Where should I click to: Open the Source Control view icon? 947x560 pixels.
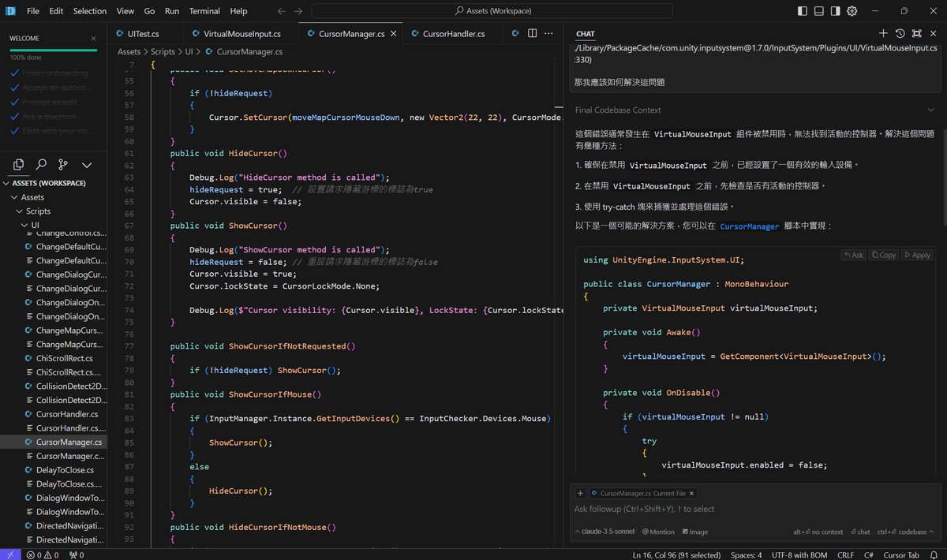[x=63, y=165]
